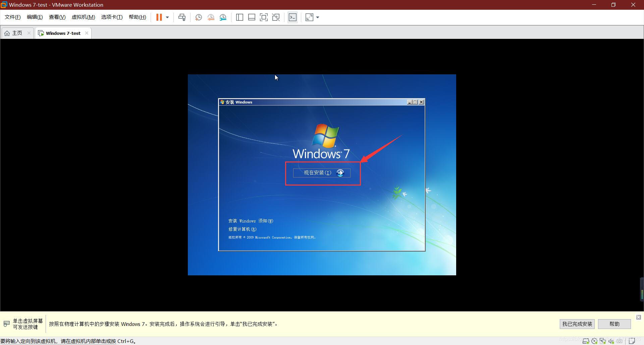The image size is (644, 345).
Task: Open the 查看(V) menu
Action: [x=57, y=17]
